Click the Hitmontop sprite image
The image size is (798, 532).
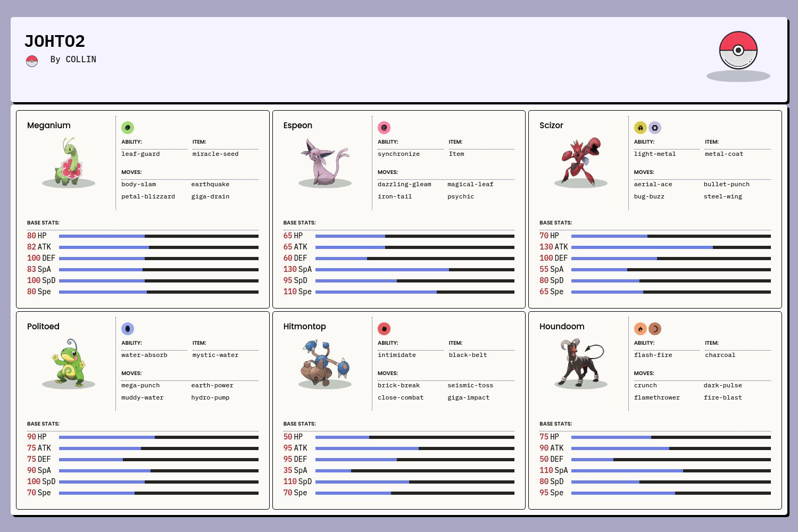pos(325,363)
